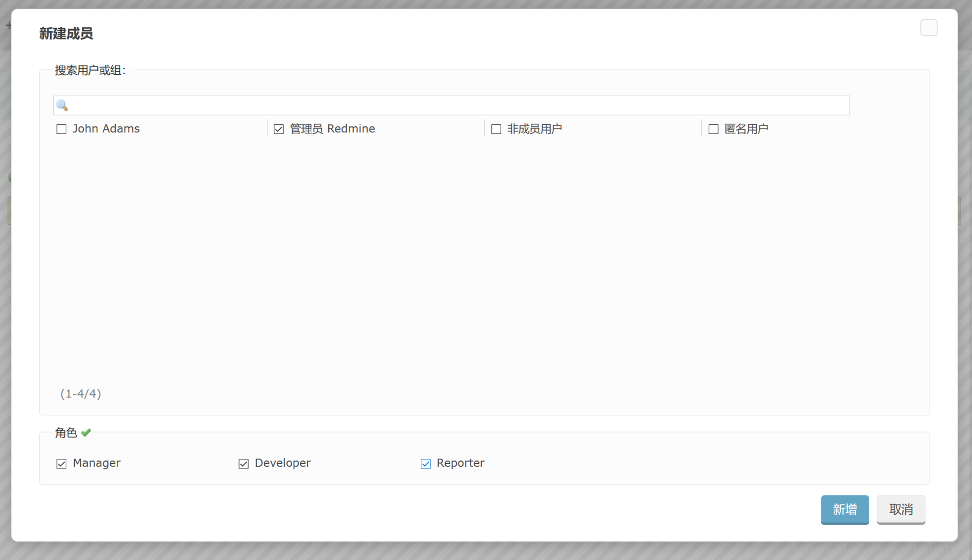Uncheck the Developer role checkbox
972x560 pixels.
click(243, 463)
